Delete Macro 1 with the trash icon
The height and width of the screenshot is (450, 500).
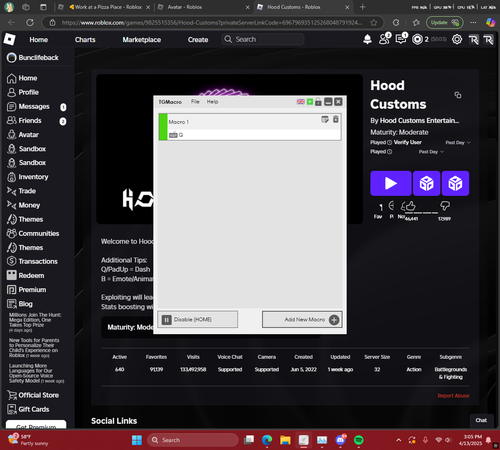point(336,119)
